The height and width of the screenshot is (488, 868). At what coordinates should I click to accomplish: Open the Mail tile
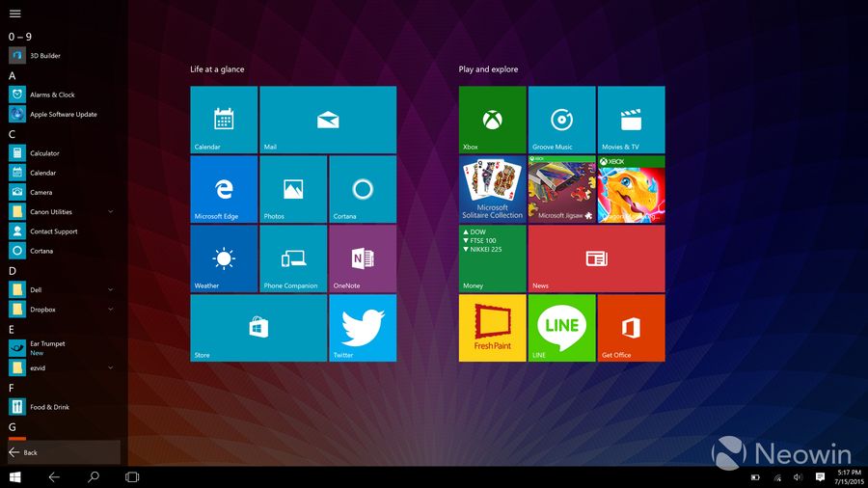click(328, 120)
